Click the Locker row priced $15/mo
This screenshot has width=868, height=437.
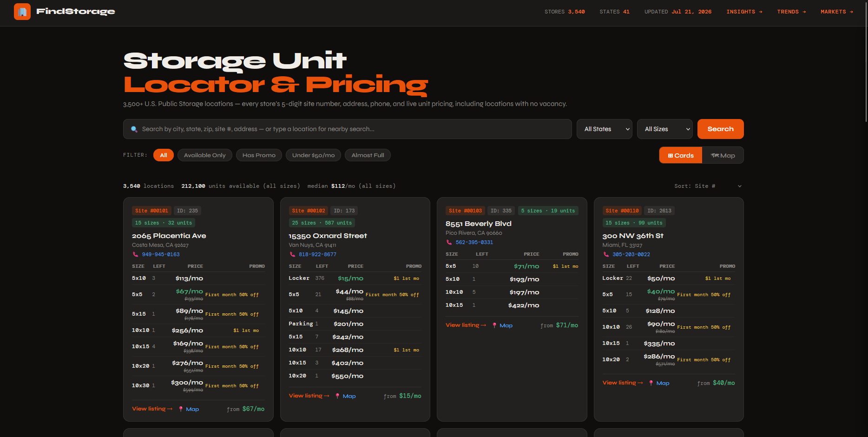click(x=355, y=278)
